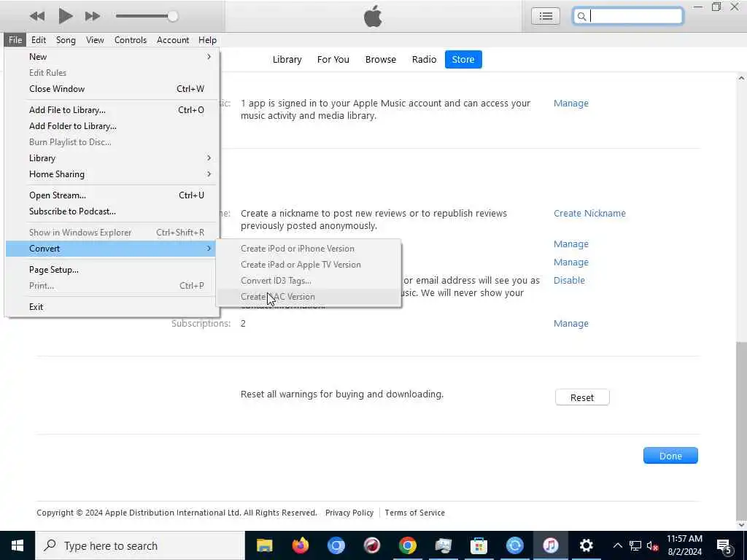
Task: Click the search magnifier icon
Action: [581, 16]
